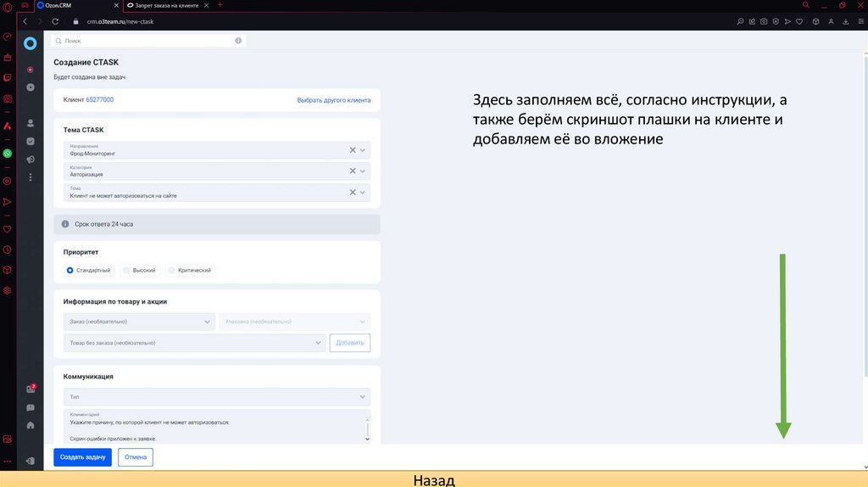Click the heart bookmark icon in address bar
Viewport: 868px width, 487px height.
click(799, 21)
